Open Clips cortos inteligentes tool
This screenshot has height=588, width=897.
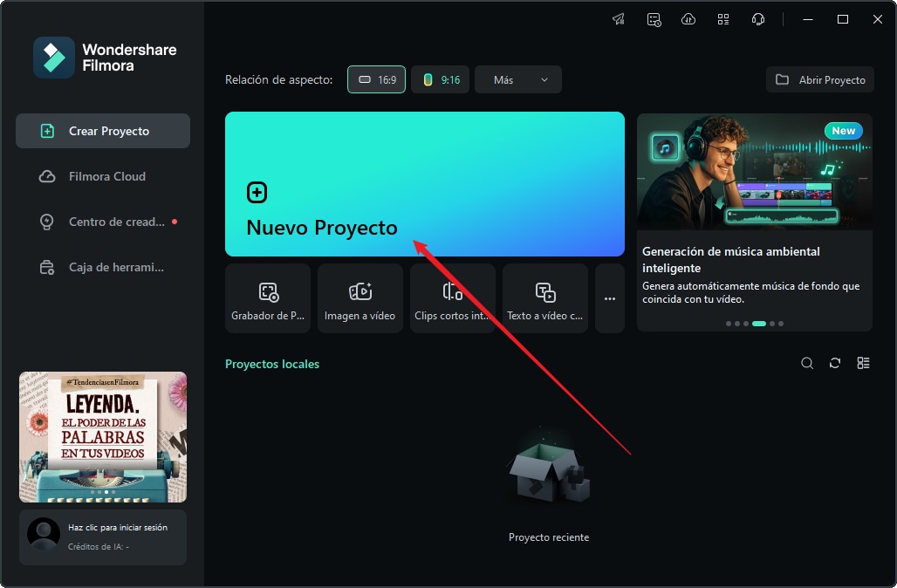pos(453,298)
